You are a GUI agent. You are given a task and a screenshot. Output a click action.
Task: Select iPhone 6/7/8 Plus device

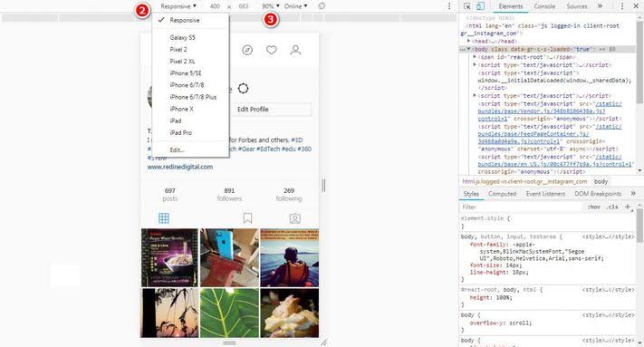[x=193, y=97]
